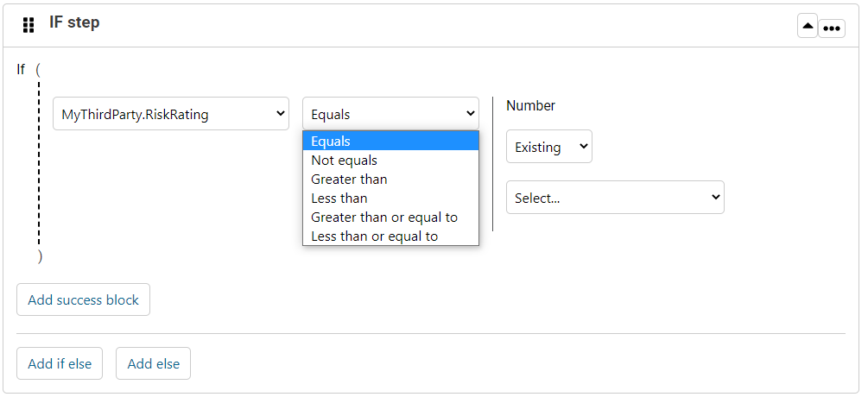Open the Select... value dropdown
This screenshot has width=868, height=397.
click(x=615, y=198)
